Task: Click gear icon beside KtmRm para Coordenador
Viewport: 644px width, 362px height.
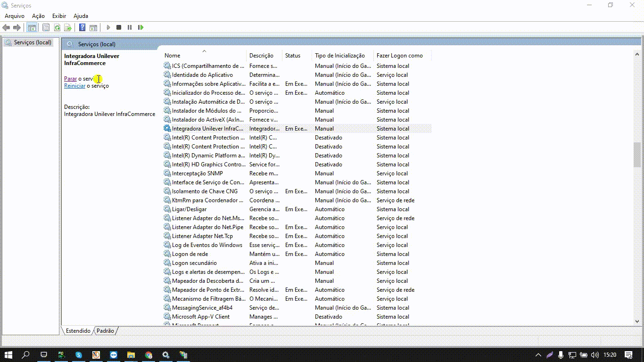Action: [x=167, y=200]
